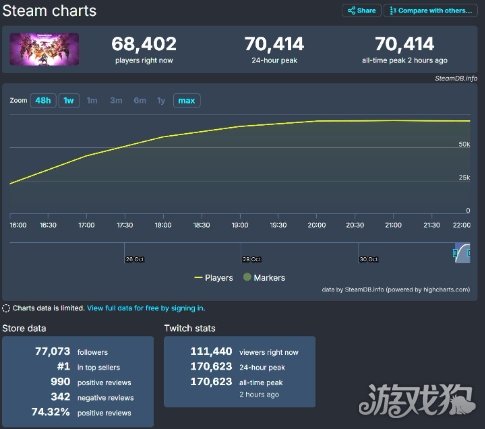Click the 25k y-axis label
Image resolution: width=485 pixels, height=429 pixels.
click(x=464, y=178)
